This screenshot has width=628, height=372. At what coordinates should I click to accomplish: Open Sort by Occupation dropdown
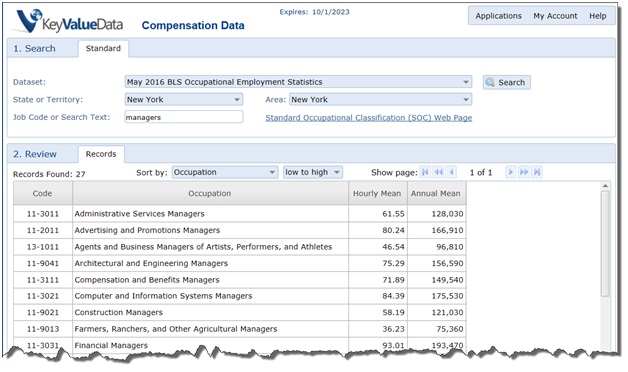tap(225, 172)
